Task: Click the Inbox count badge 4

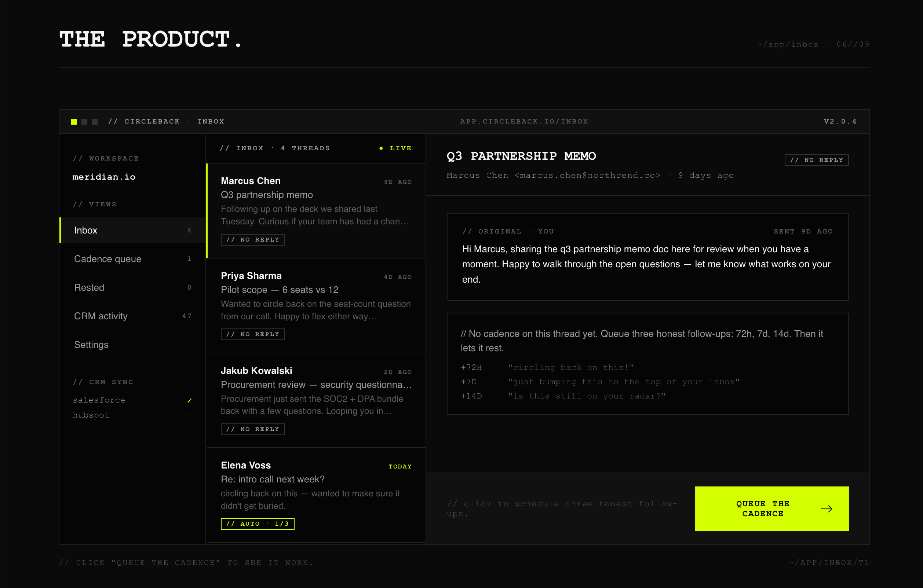Action: [x=189, y=230]
